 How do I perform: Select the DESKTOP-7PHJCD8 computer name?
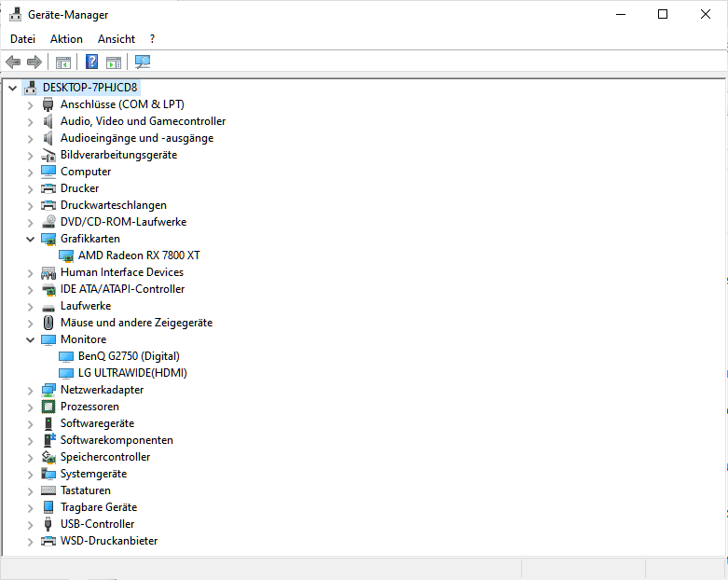90,88
